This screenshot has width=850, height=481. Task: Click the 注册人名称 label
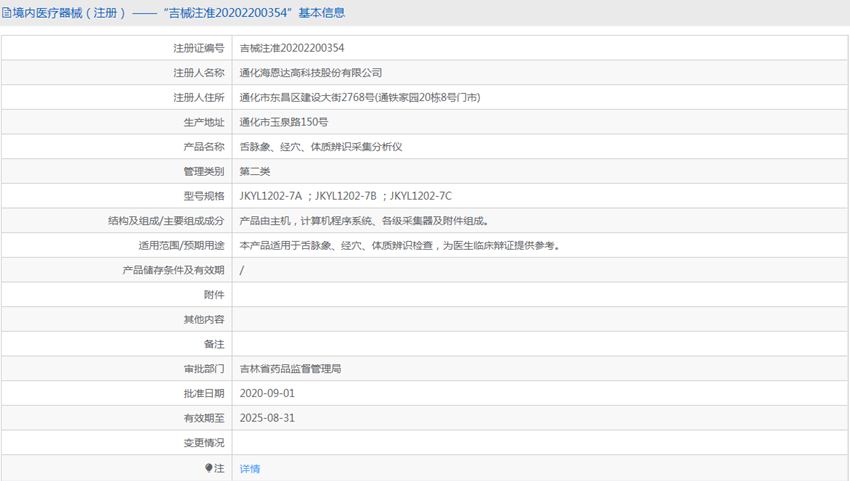(x=198, y=73)
